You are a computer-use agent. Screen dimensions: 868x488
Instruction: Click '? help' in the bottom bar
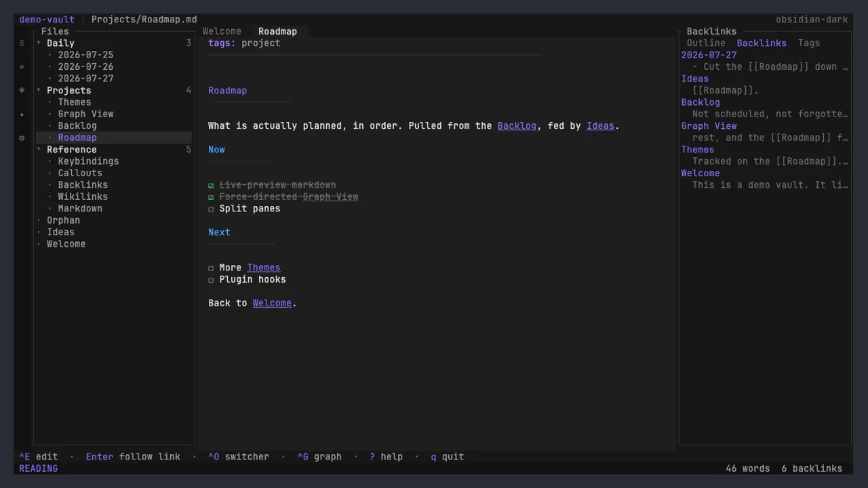click(x=386, y=457)
